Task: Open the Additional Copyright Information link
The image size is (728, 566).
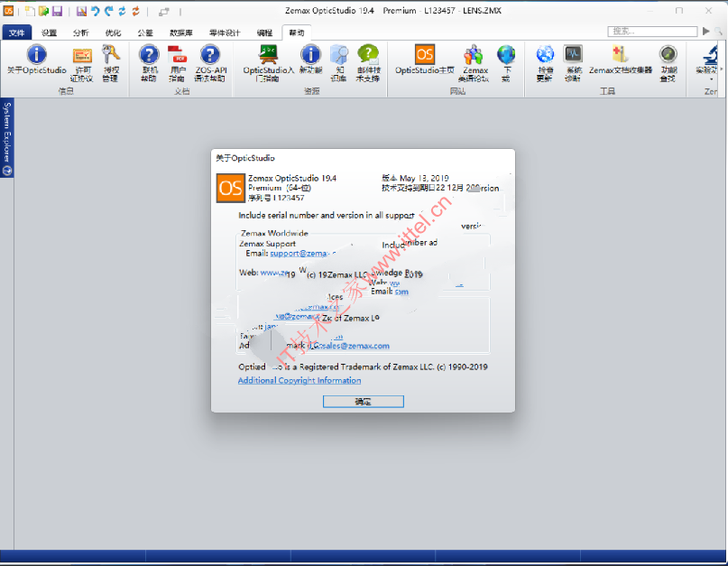Action: pos(299,380)
